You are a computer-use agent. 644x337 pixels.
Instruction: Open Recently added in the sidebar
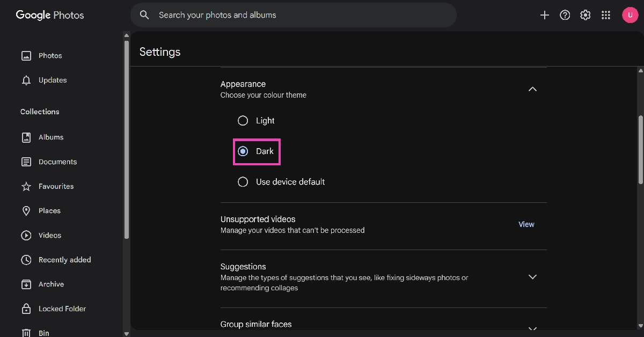pos(64,260)
